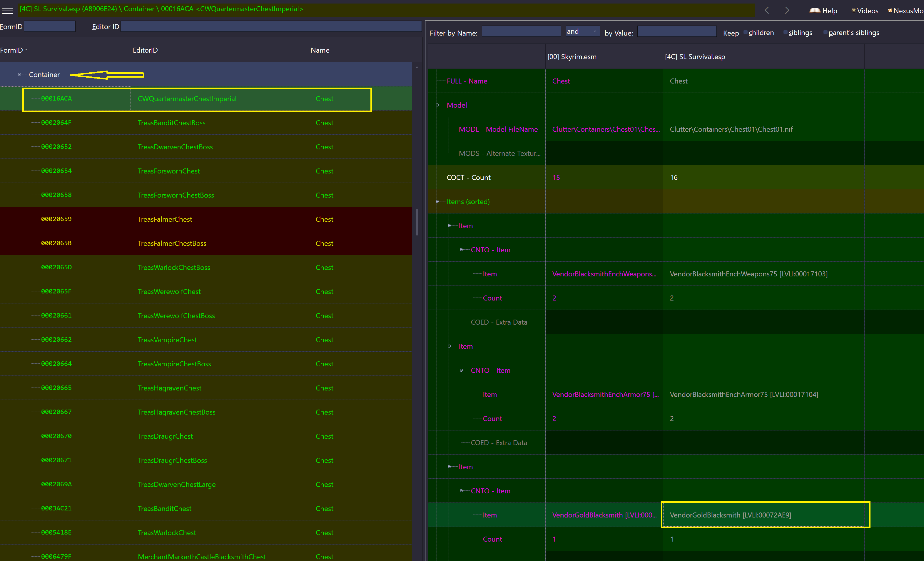
Task: Focus the Filter by Name field
Action: [x=521, y=31]
